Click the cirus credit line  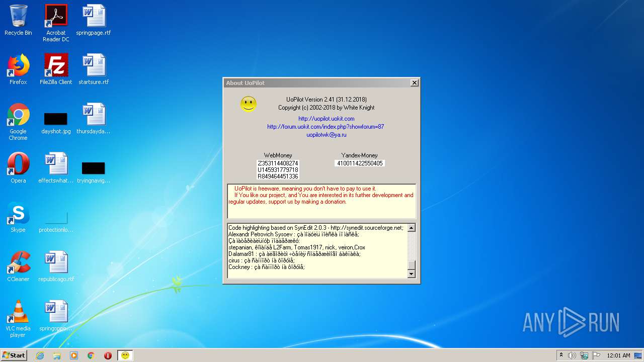pyautogui.click(x=261, y=260)
